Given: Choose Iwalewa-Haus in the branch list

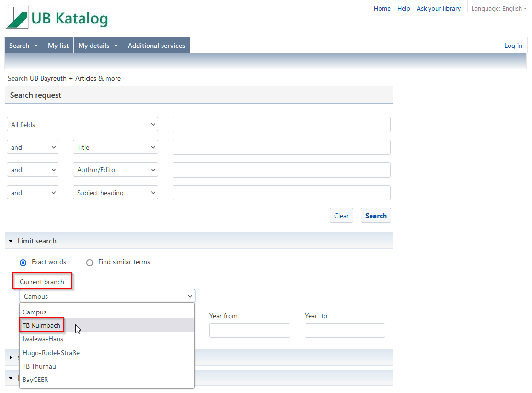Looking at the screenshot, I should [107, 339].
